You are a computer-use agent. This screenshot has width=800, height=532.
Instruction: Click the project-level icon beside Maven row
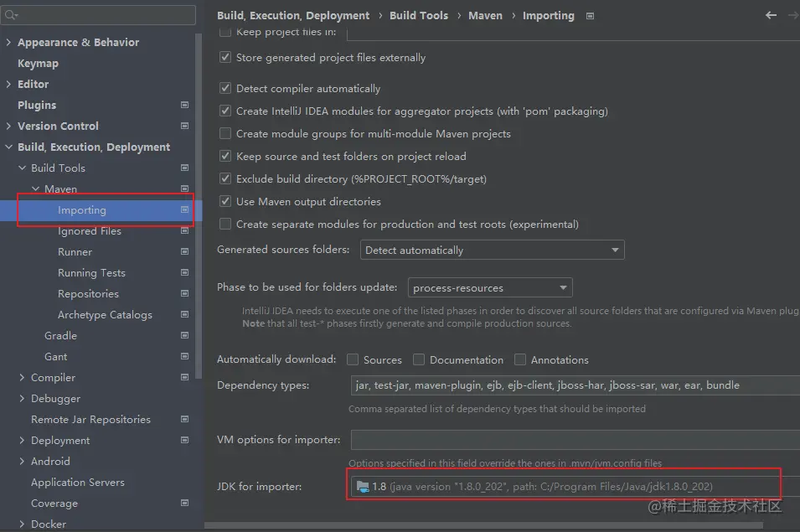pos(184,189)
